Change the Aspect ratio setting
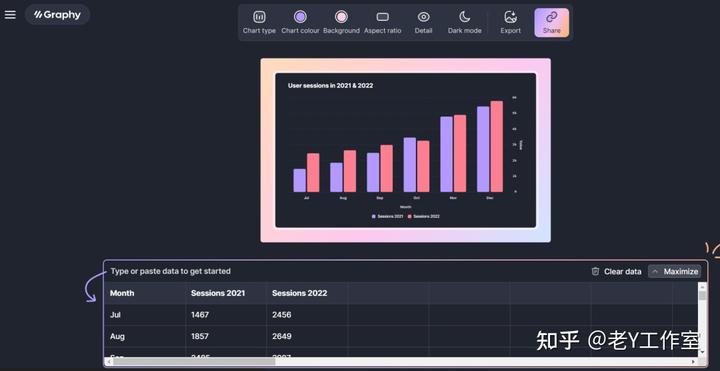The width and height of the screenshot is (720, 371). (382, 22)
